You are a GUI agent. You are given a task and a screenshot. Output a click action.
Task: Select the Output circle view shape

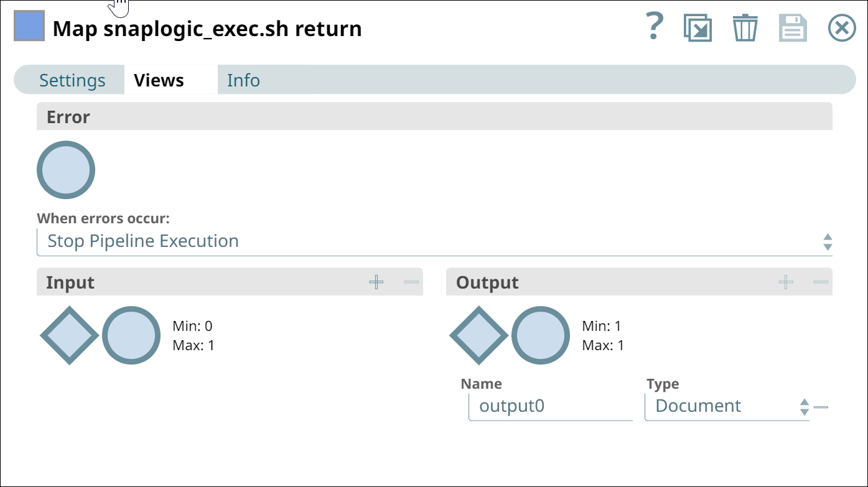point(541,335)
